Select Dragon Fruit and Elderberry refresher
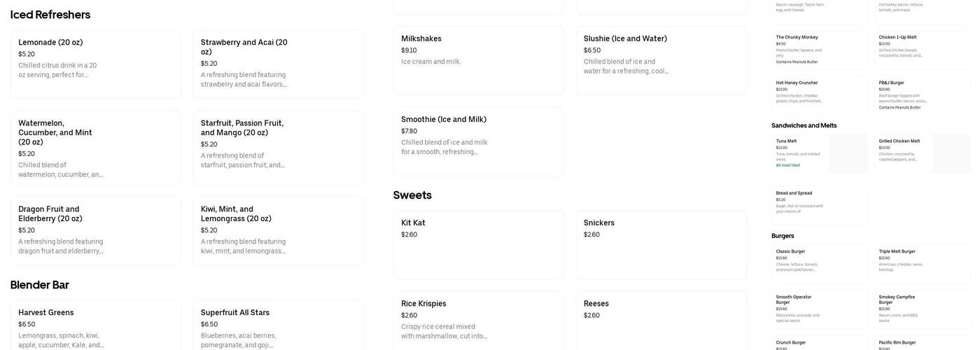The height and width of the screenshot is (350, 980). pos(95,230)
